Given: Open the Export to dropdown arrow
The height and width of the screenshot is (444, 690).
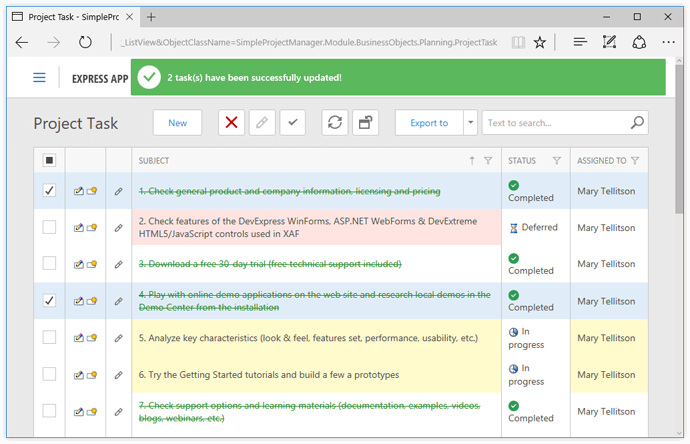Looking at the screenshot, I should [470, 123].
